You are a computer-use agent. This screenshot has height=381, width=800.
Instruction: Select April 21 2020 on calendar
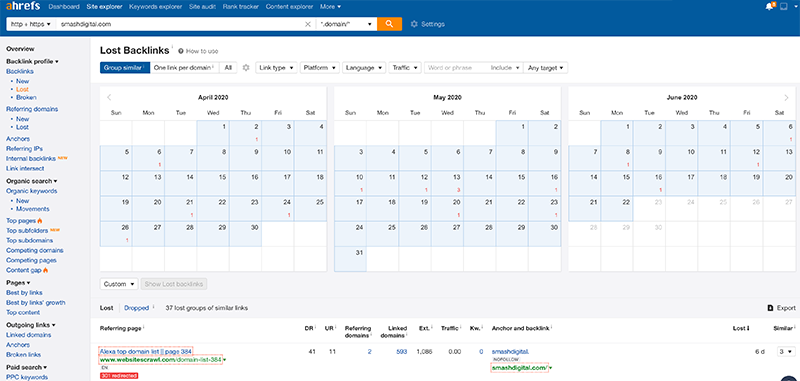(x=181, y=208)
